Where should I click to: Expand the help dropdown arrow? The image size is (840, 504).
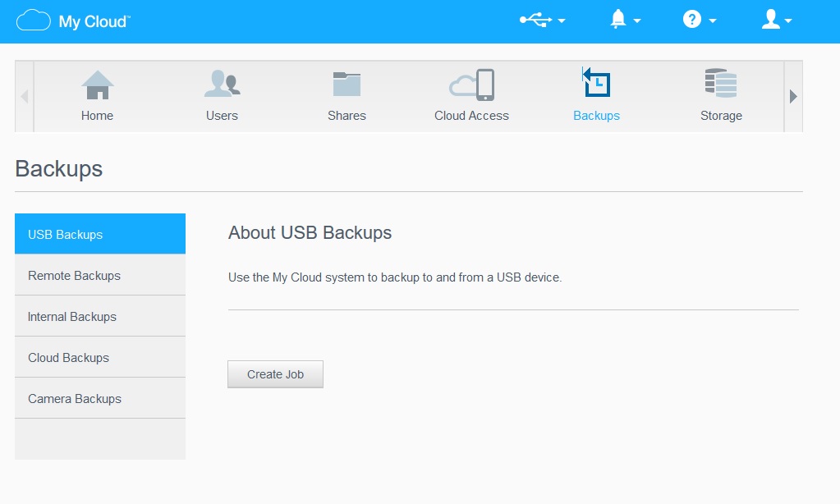tap(713, 21)
